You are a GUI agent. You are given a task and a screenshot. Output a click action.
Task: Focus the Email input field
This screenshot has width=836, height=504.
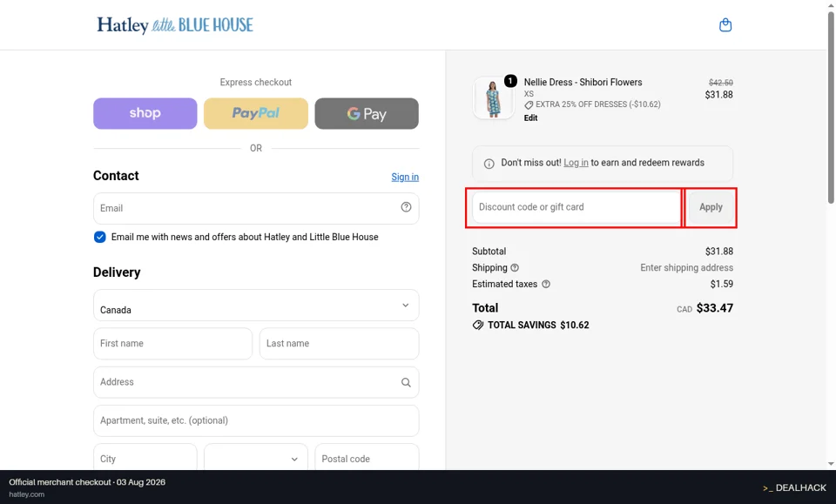(256, 208)
